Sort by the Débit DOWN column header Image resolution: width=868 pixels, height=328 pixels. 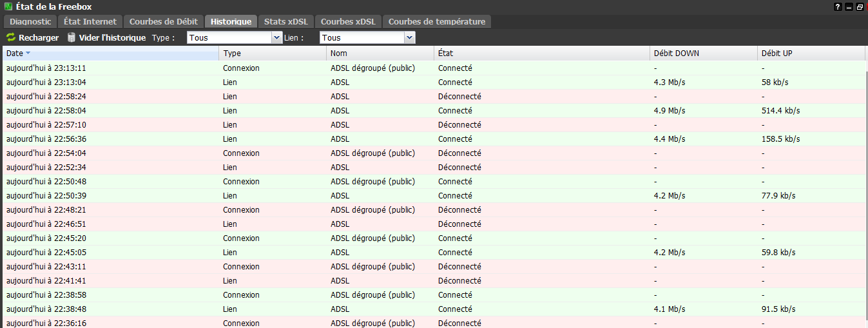[x=676, y=53]
